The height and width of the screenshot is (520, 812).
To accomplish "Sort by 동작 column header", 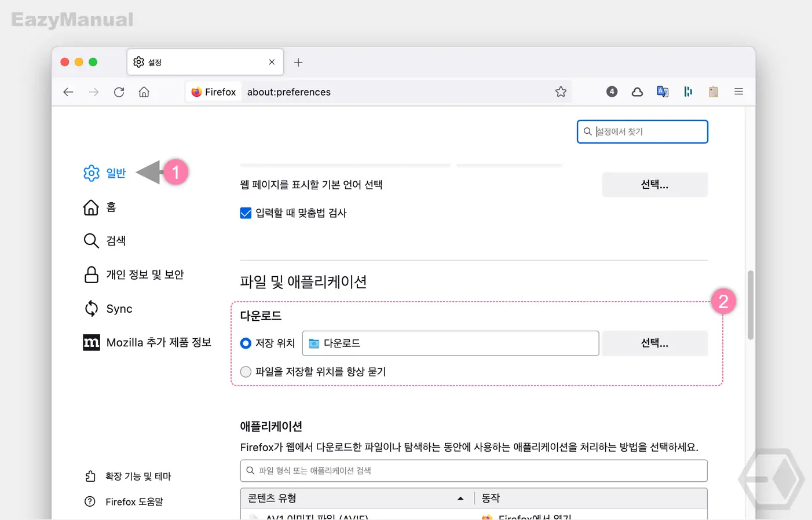I will [591, 498].
